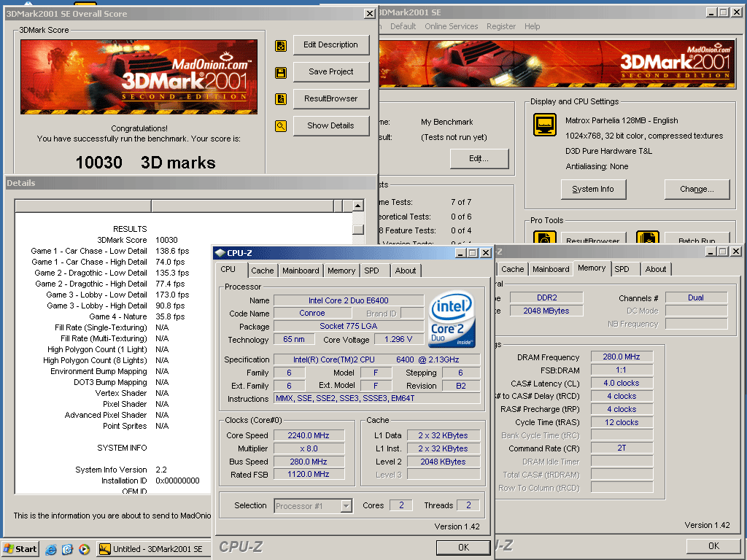
Task: Open the About tab in the rear CPU-Z window
Action: 656,269
